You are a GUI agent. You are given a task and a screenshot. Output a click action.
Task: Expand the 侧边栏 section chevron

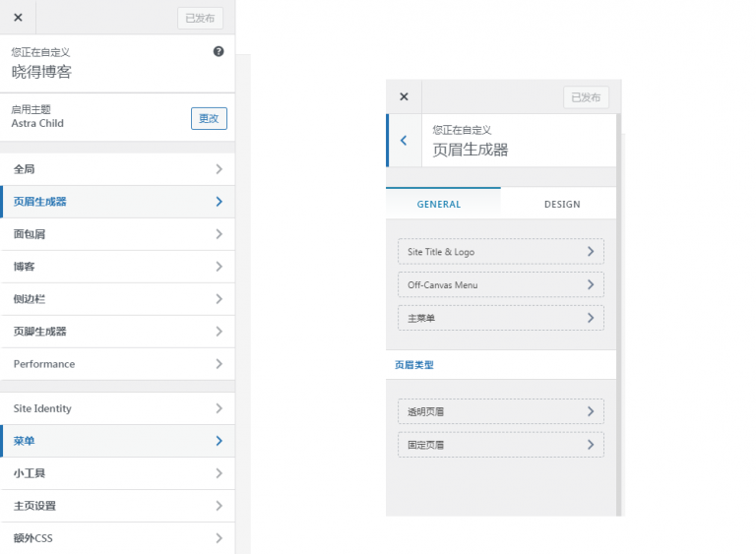219,299
